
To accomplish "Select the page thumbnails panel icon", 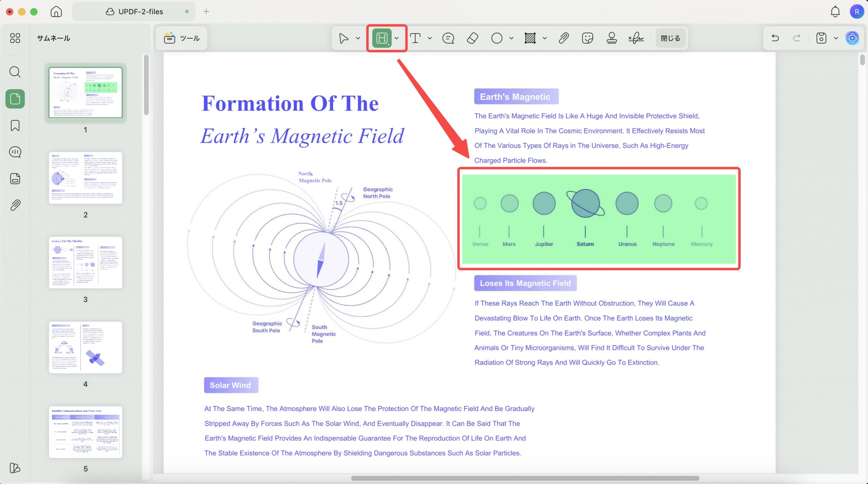I will (x=15, y=99).
